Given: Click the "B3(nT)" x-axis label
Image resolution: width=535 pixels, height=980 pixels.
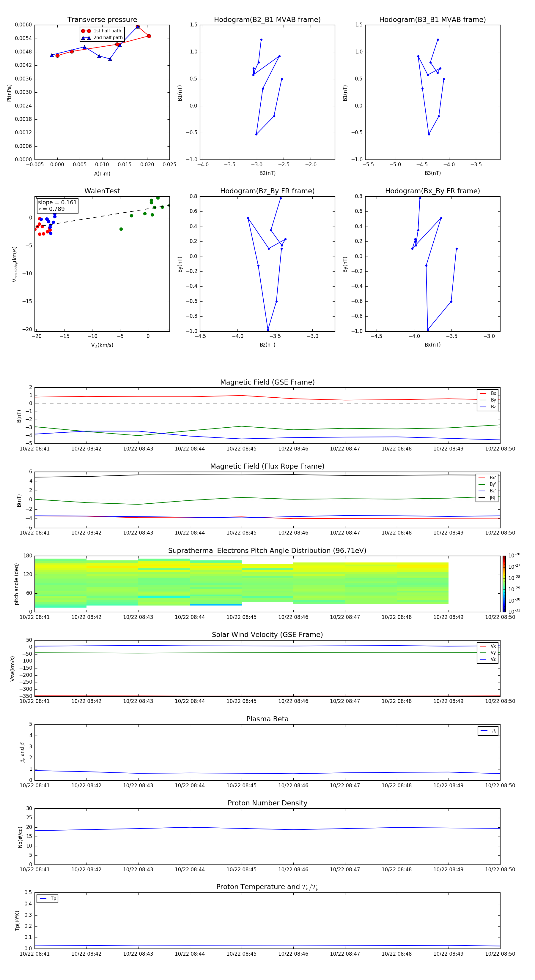Looking at the screenshot, I should (x=432, y=173).
